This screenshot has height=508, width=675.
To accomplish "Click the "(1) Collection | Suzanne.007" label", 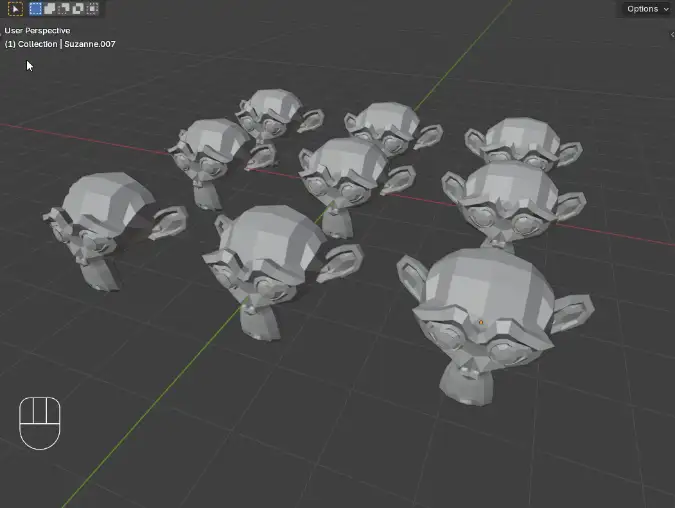I will [x=60, y=44].
